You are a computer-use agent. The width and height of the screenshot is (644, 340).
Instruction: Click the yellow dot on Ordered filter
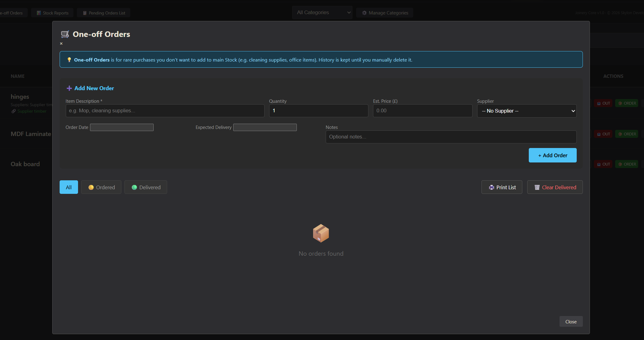(x=91, y=187)
